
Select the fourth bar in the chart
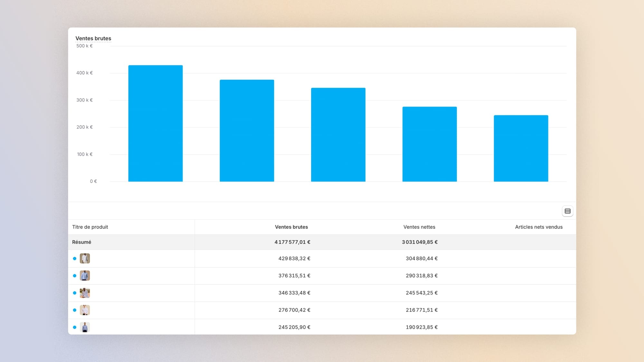coord(430,144)
